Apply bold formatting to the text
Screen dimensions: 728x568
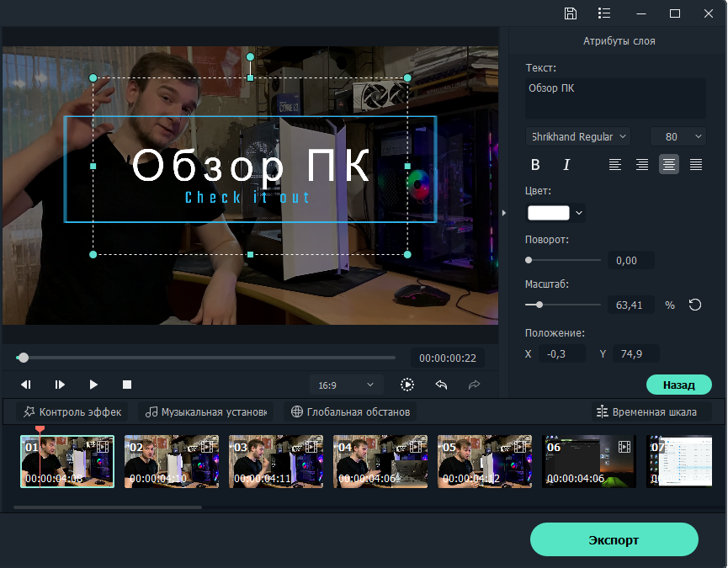click(x=535, y=164)
